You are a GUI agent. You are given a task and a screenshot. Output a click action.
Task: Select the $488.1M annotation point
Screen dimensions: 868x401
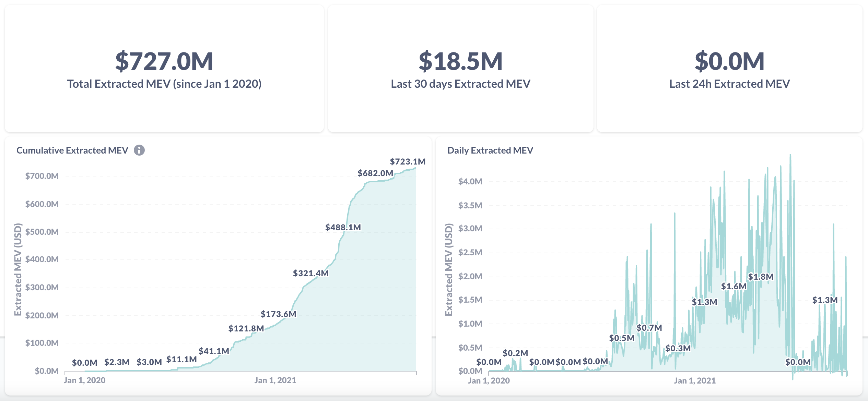344,227
